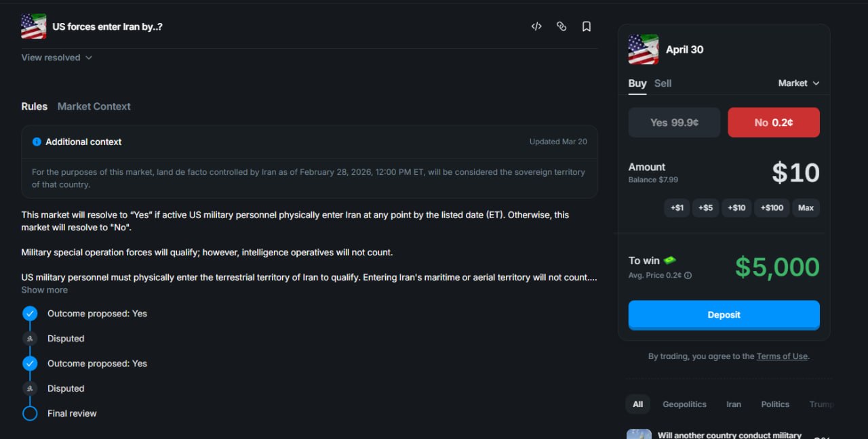Click the $10 amount input field

795,173
